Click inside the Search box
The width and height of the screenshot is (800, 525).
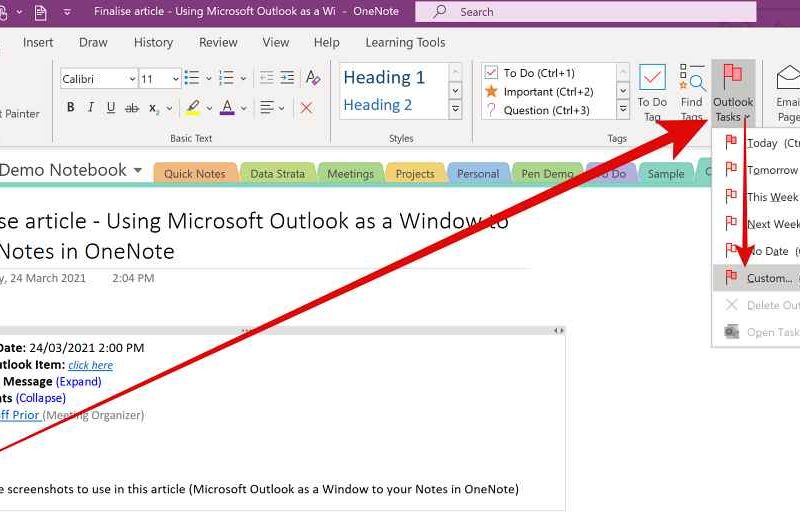pos(585,12)
